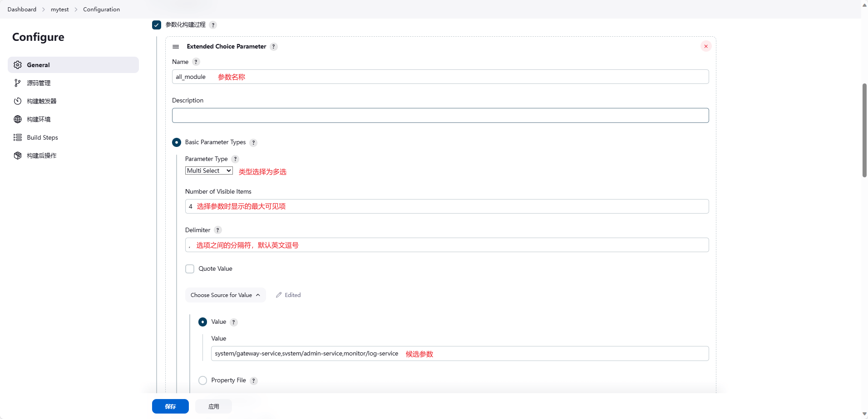This screenshot has height=419, width=868.
Task: Select the Property File radio button
Action: 202,380
